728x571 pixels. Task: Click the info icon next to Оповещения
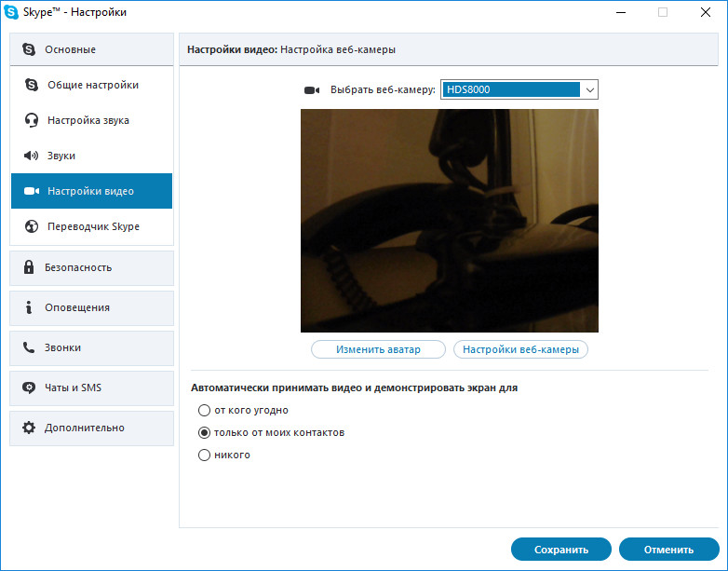pos(29,307)
